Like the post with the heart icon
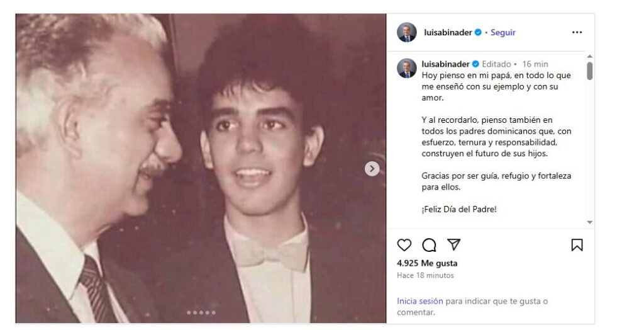 pos(404,245)
